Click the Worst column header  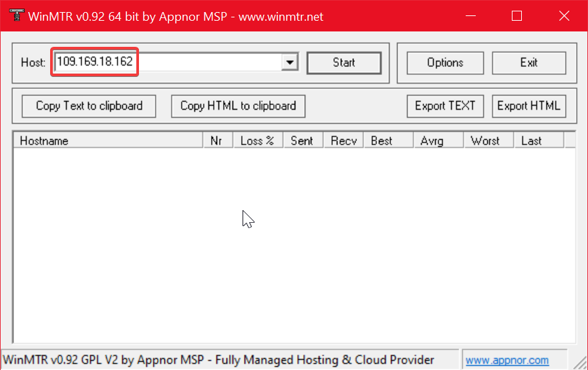(485, 141)
